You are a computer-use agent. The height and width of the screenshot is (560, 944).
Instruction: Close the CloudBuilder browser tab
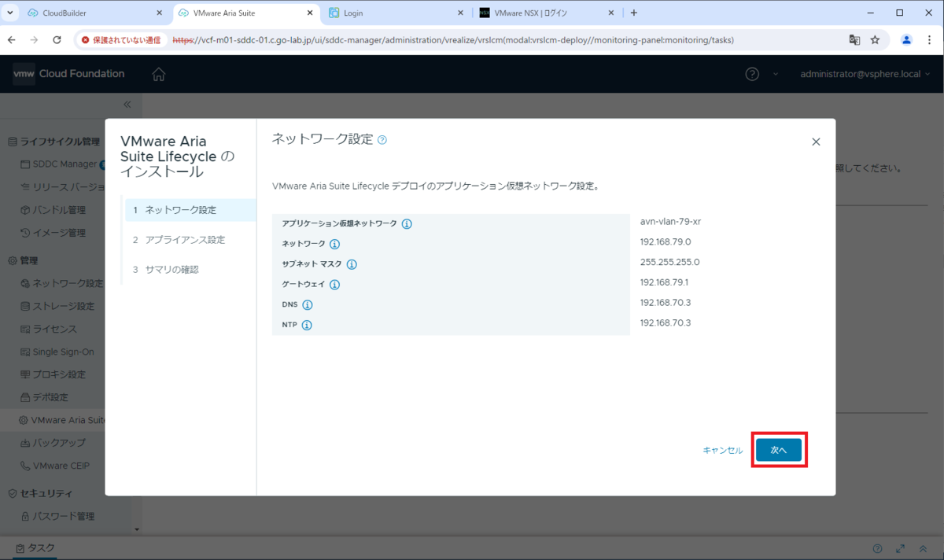coord(159,13)
